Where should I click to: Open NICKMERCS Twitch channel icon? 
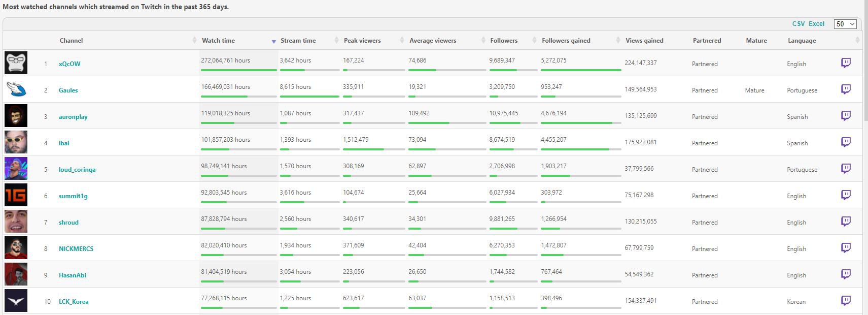tap(846, 248)
